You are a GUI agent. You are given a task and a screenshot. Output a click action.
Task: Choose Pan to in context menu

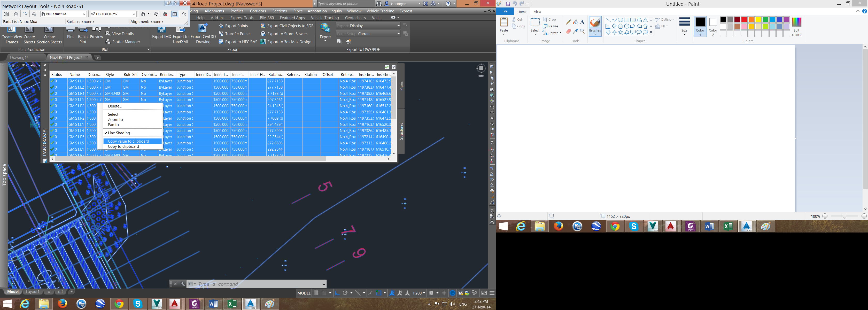133,125
